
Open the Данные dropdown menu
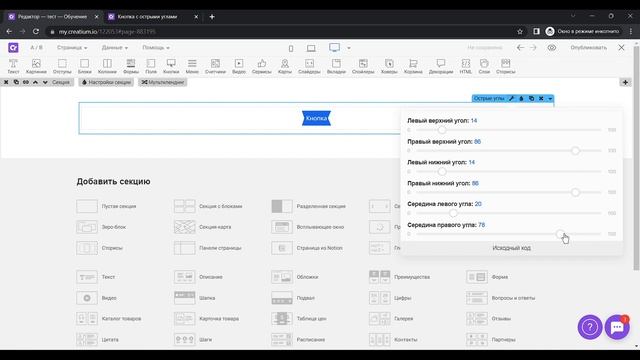115,48
